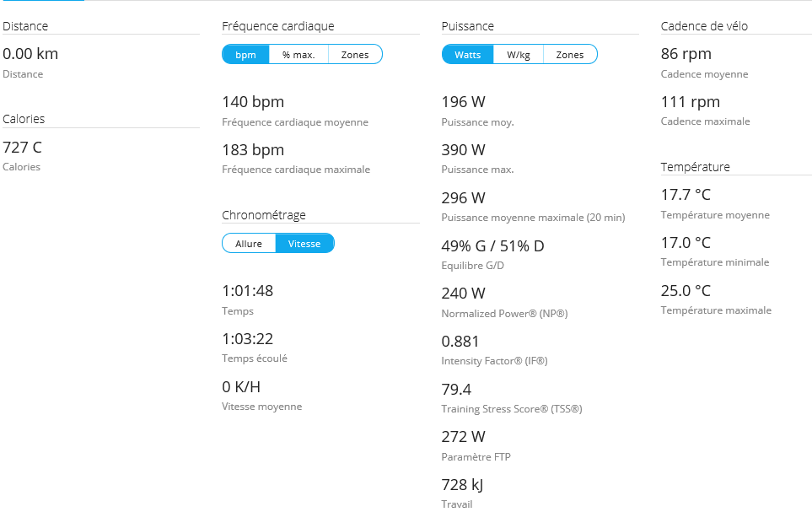812x512 pixels.
Task: Show heart rate Zones view
Action: [355, 55]
